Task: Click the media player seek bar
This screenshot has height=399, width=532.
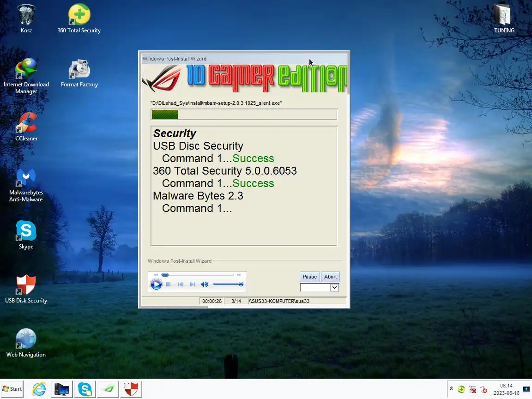Action: pyautogui.click(x=198, y=274)
